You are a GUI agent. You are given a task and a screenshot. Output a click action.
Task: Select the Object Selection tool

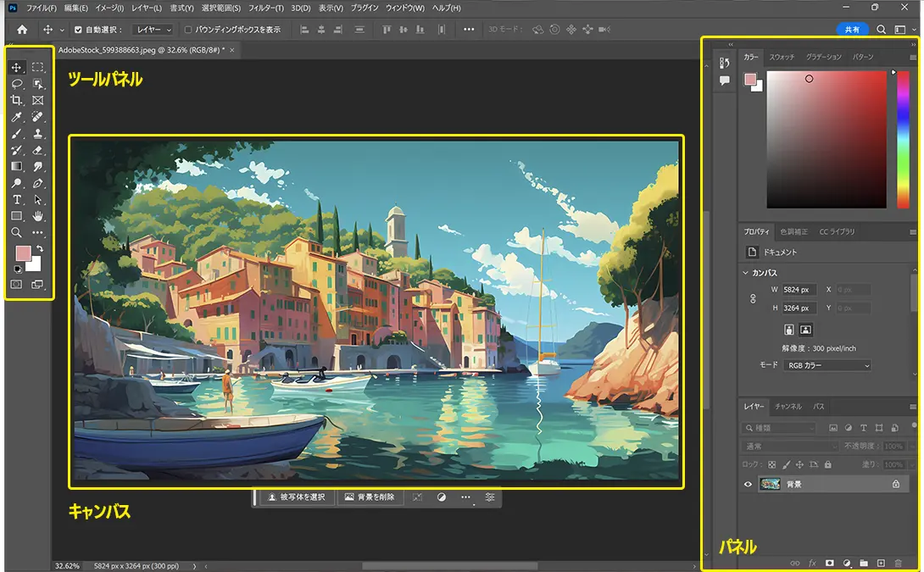coord(37,84)
